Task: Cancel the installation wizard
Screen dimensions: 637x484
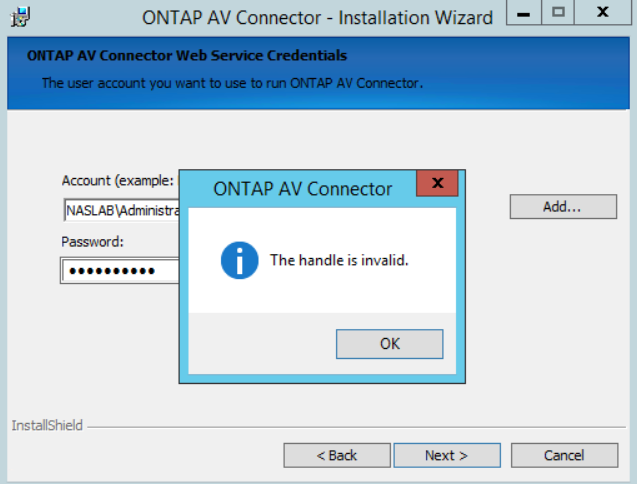Action: click(563, 455)
